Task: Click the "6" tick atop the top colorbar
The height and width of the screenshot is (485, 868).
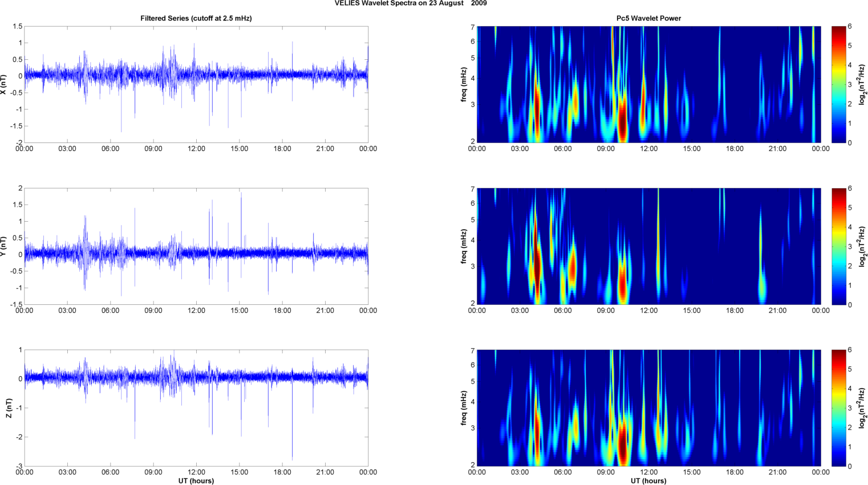Action: 850,26
